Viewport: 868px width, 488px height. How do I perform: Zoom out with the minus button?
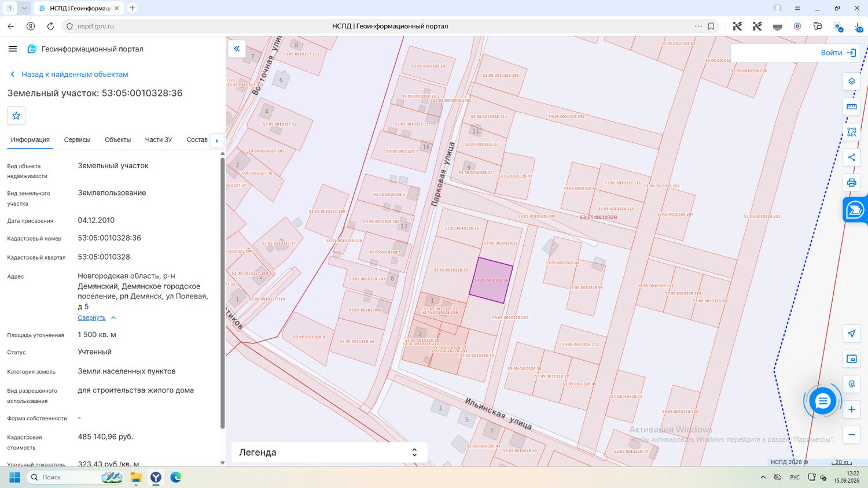[851, 435]
